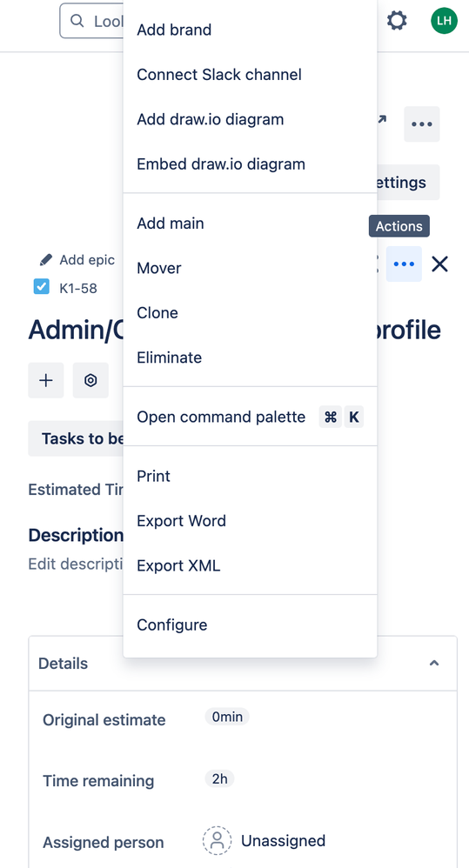Screen dimensions: 469x868
Task: Select Add draw.io diagram
Action: point(251,119)
